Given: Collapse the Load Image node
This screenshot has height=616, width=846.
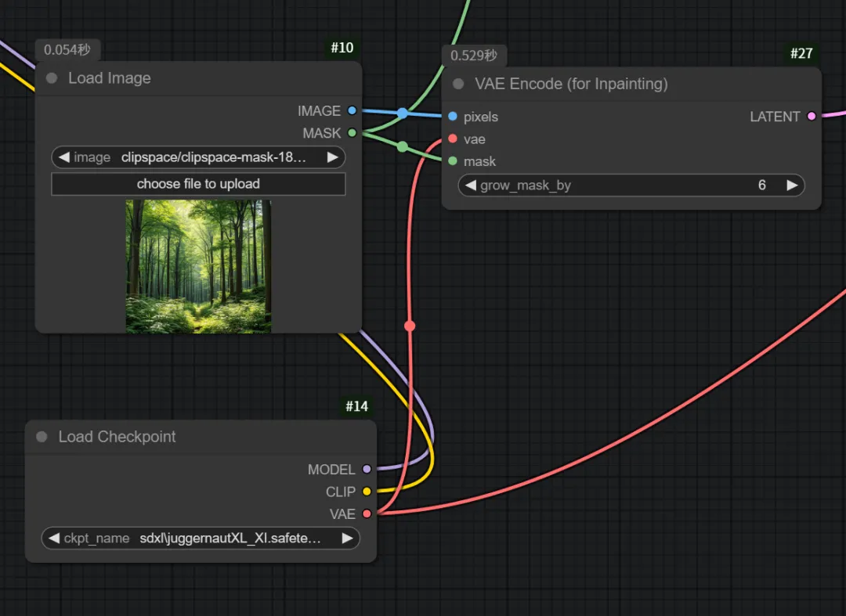Looking at the screenshot, I should click(51, 77).
